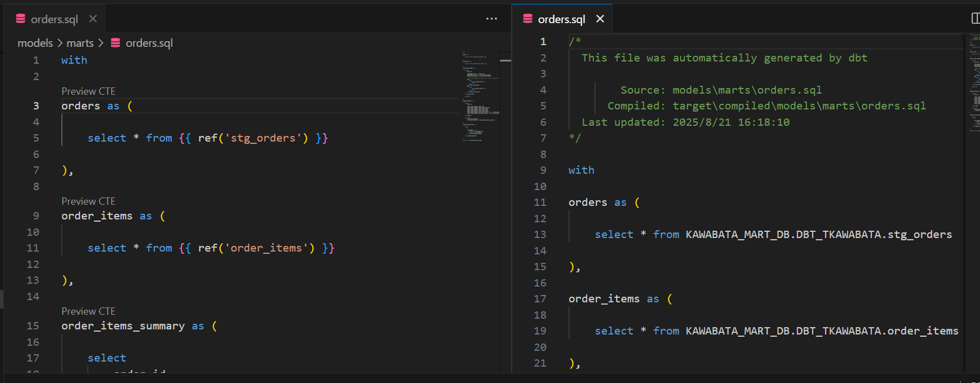Viewport: 980px width, 383px height.
Task: Click line number 3 in the left editor
Action: [x=36, y=106]
